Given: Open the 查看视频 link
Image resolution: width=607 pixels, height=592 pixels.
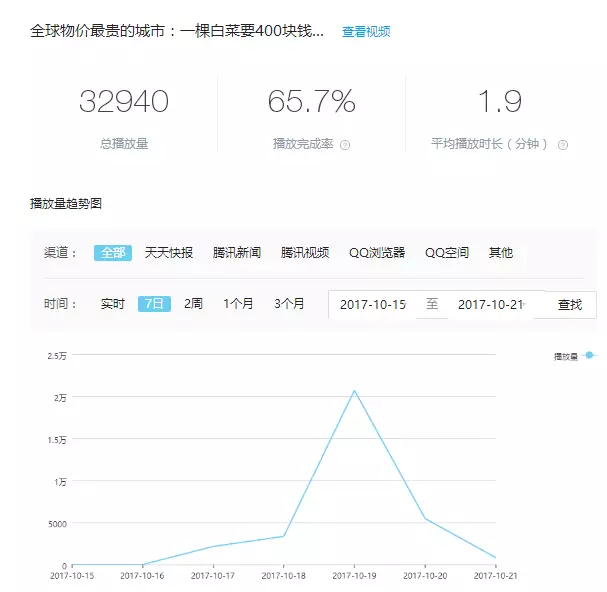Looking at the screenshot, I should [x=366, y=32].
